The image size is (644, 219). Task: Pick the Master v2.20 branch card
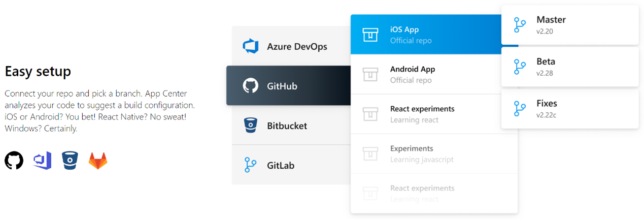[570, 25]
